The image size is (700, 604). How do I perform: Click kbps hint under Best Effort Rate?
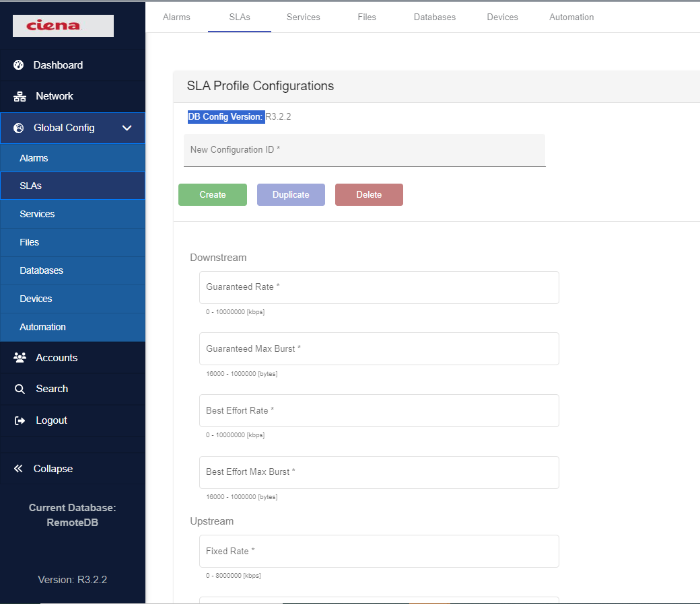pyautogui.click(x=236, y=435)
